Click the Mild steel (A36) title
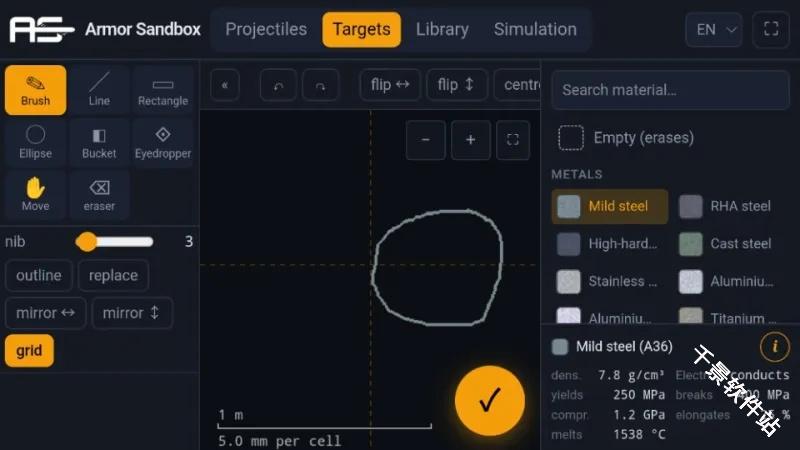The height and width of the screenshot is (450, 800). [x=624, y=347]
